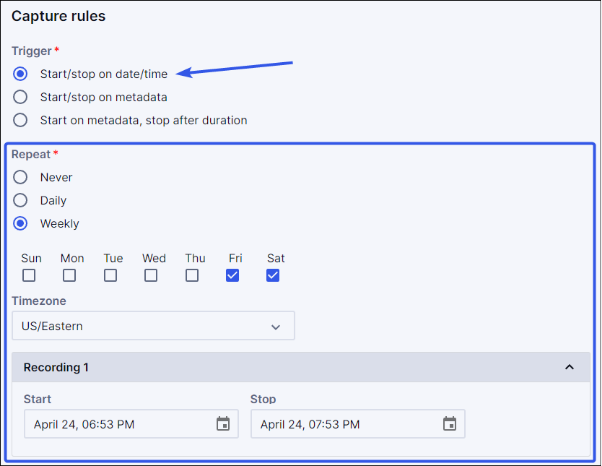
Task: Uncheck the Fri checkbox
Action: (232, 275)
